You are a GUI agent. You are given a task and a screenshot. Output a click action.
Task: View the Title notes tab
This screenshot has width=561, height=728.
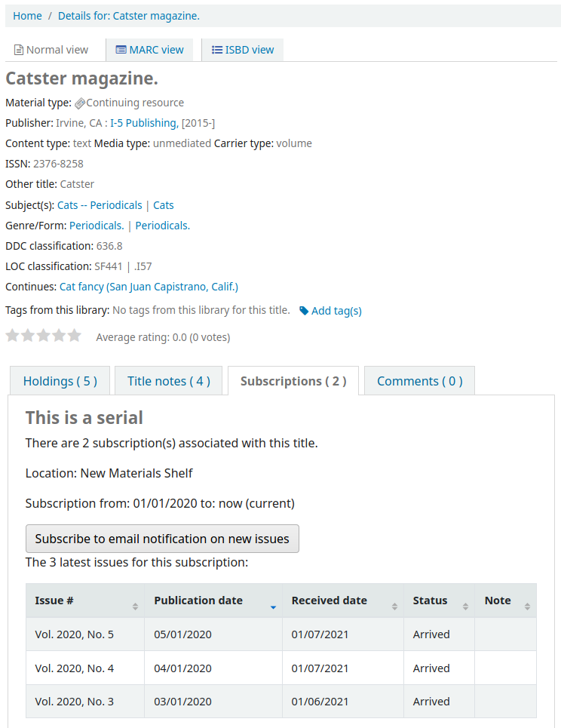point(168,381)
